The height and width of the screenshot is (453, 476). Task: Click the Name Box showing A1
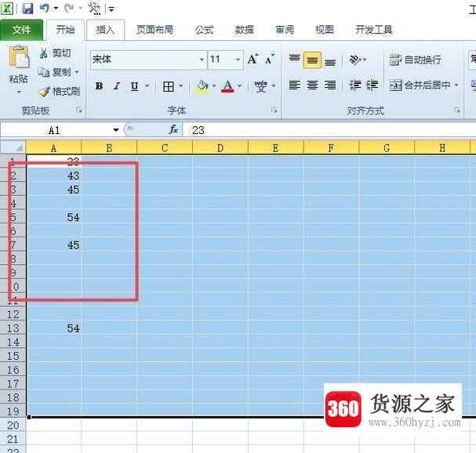55,130
